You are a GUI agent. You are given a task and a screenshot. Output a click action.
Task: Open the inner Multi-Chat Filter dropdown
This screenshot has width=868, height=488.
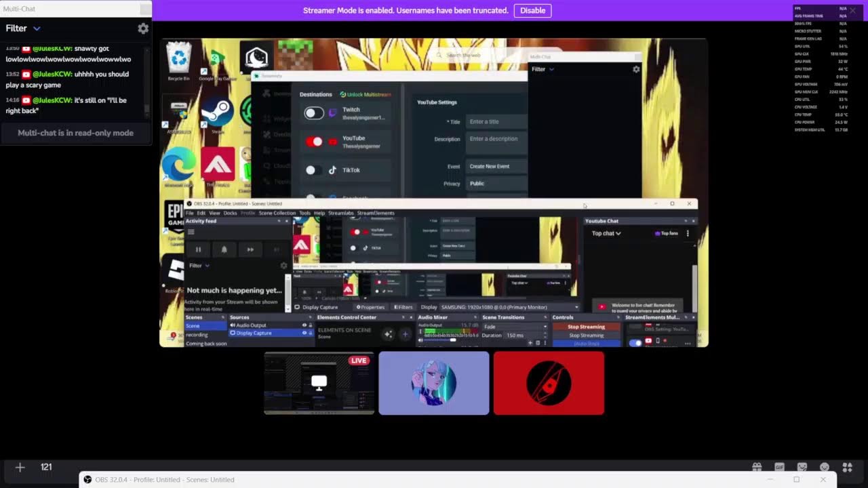point(543,69)
